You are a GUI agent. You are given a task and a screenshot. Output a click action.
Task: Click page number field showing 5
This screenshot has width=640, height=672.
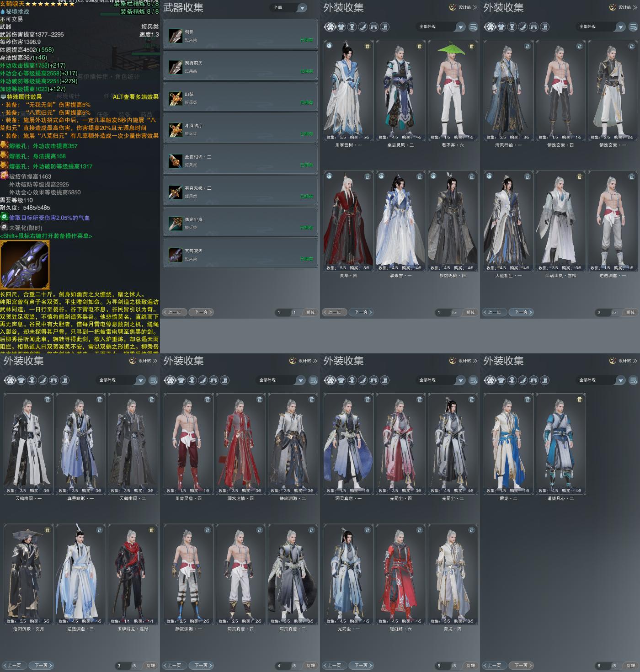pos(443,666)
